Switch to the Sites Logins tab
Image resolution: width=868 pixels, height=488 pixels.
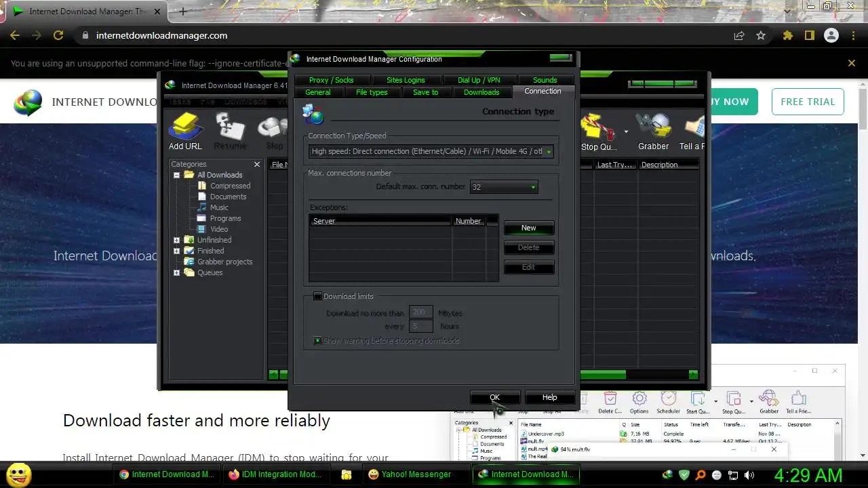[406, 80]
